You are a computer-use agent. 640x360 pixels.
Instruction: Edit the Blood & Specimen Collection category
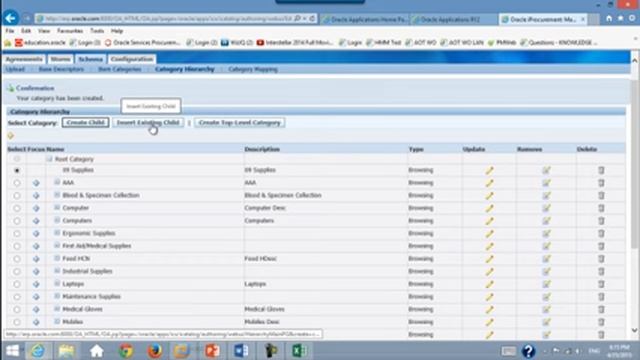point(489,196)
